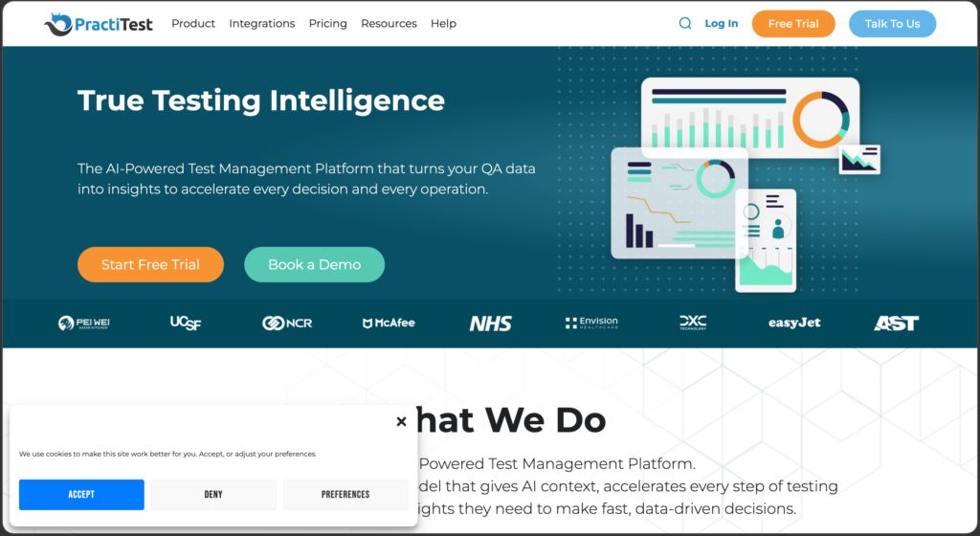This screenshot has height=536, width=980.
Task: Go to the Pricing page
Action: coord(327,23)
